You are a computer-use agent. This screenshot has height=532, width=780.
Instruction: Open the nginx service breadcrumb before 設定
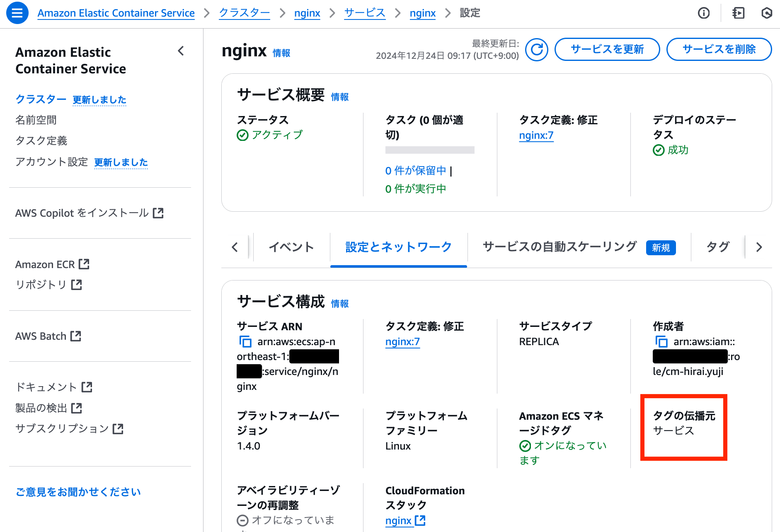click(423, 13)
